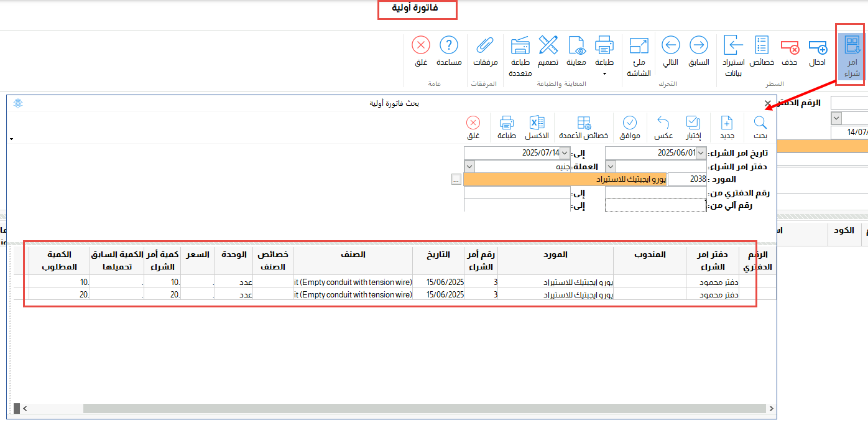Click the الرقم الدفتري column header
Image resolution: width=868 pixels, height=425 pixels.
pos(757,261)
